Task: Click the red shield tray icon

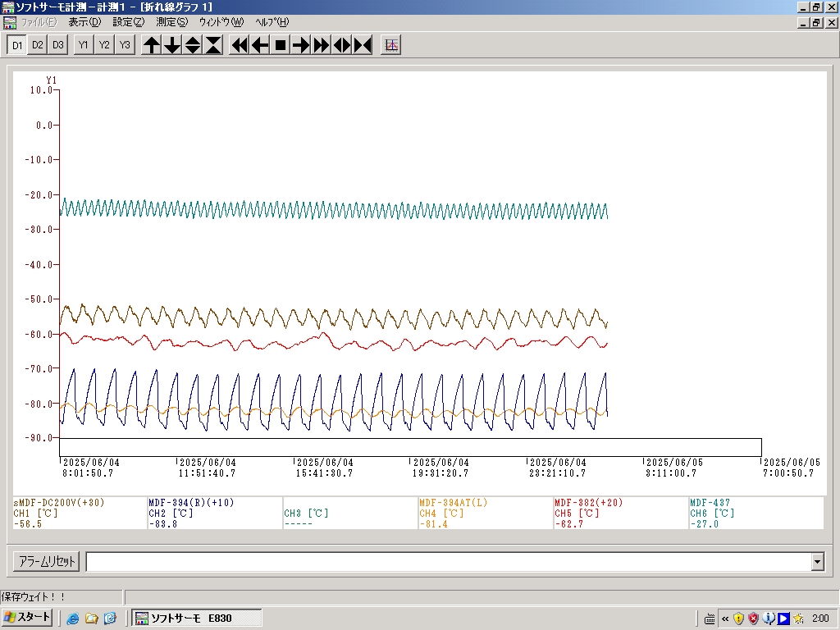Action: tap(754, 619)
